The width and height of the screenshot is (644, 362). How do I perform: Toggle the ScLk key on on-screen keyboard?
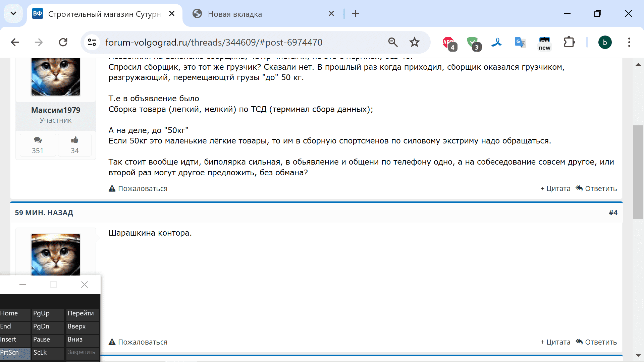(x=47, y=353)
